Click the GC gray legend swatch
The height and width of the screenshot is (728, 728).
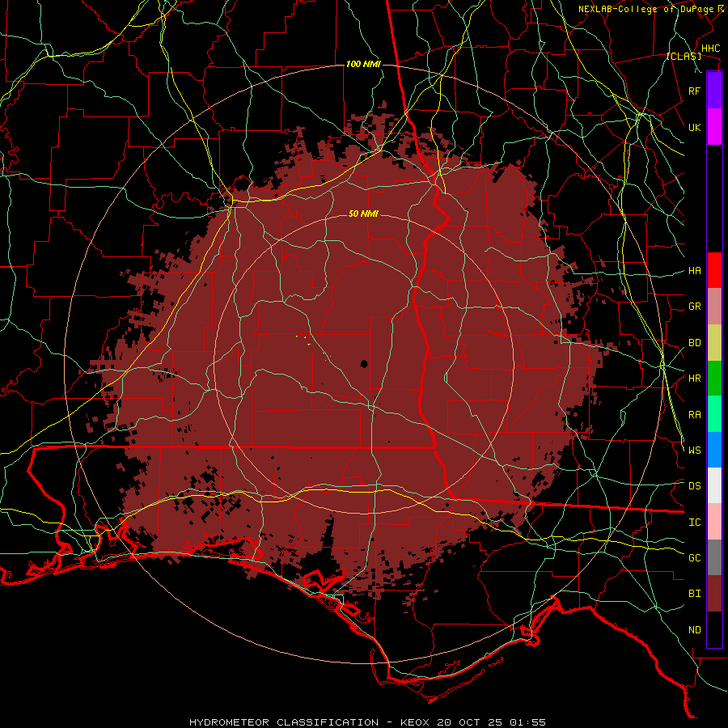[x=714, y=557]
